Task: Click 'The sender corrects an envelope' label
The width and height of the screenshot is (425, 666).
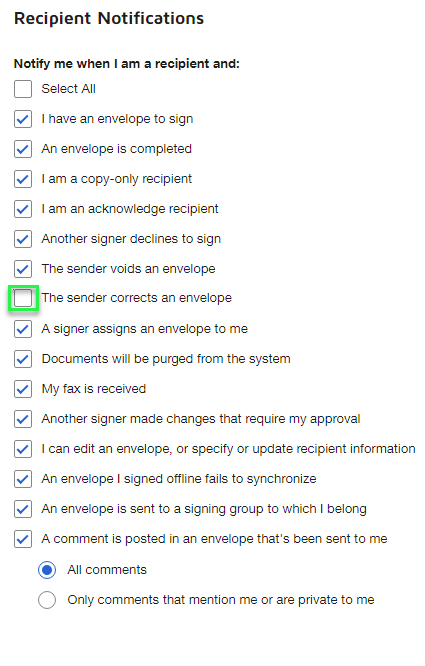Action: [137, 298]
